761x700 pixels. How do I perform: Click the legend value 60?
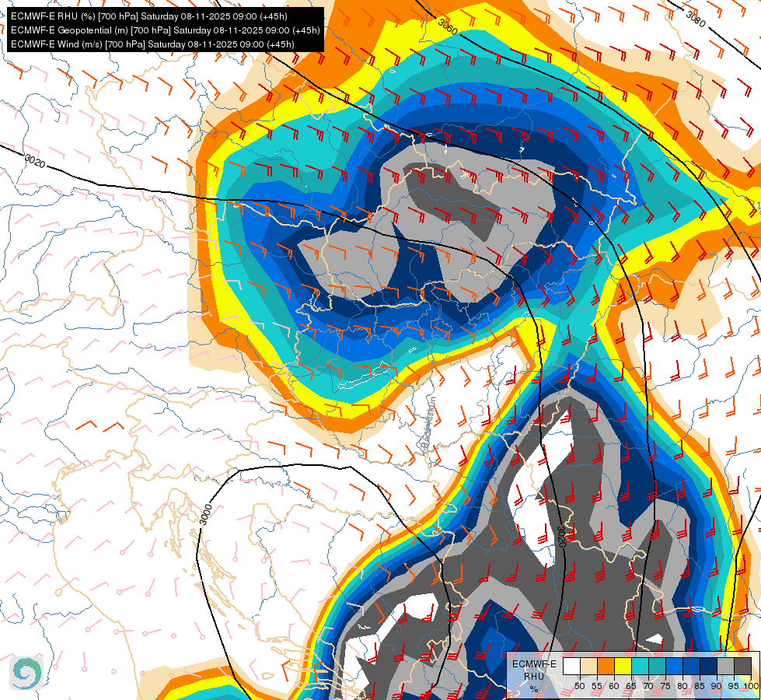tap(613, 686)
